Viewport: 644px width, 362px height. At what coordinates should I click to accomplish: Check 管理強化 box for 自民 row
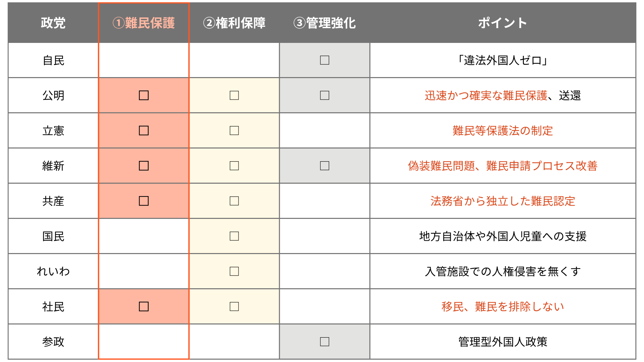[325, 60]
